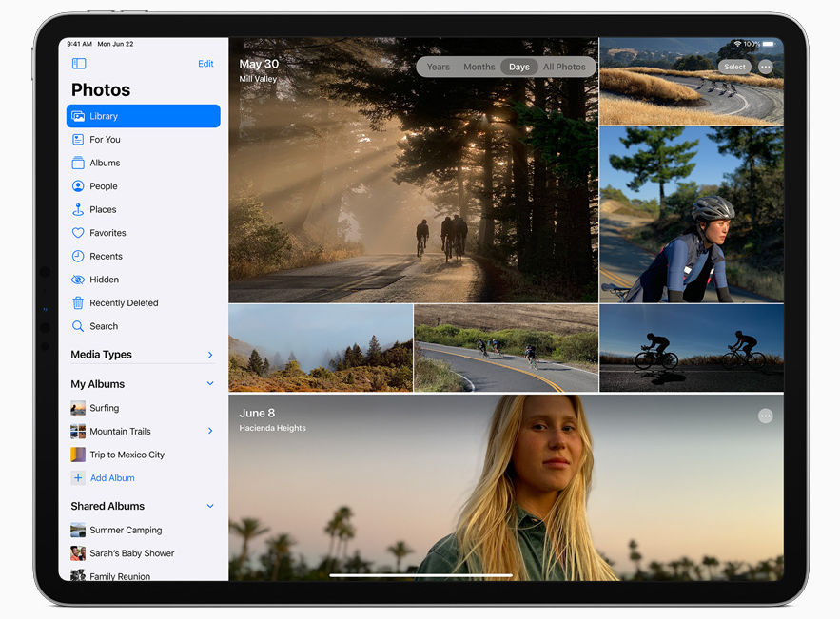Open the misty forest cyclists photo
This screenshot has width=840, height=619.
pyautogui.click(x=413, y=170)
